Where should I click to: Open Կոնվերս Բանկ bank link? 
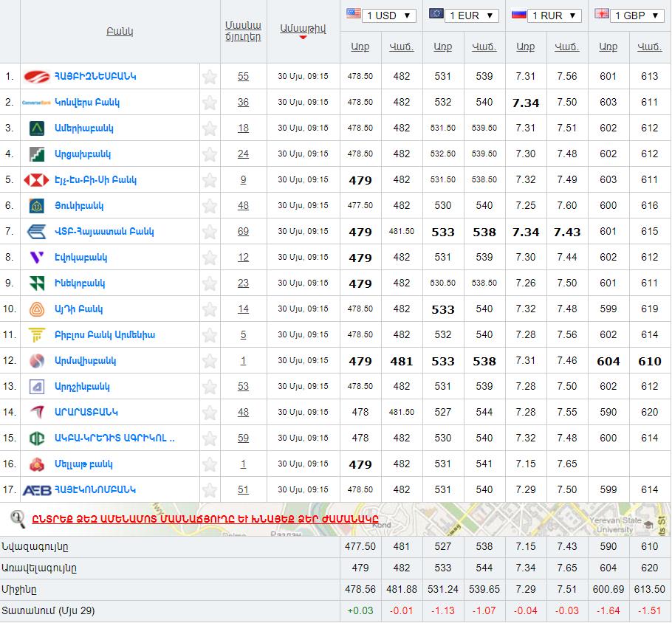[87, 103]
